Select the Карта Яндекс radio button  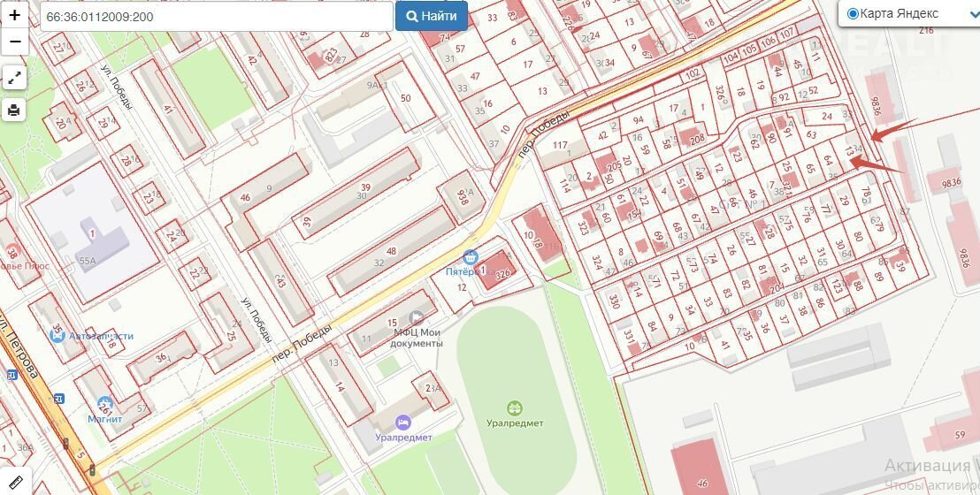[x=853, y=13]
